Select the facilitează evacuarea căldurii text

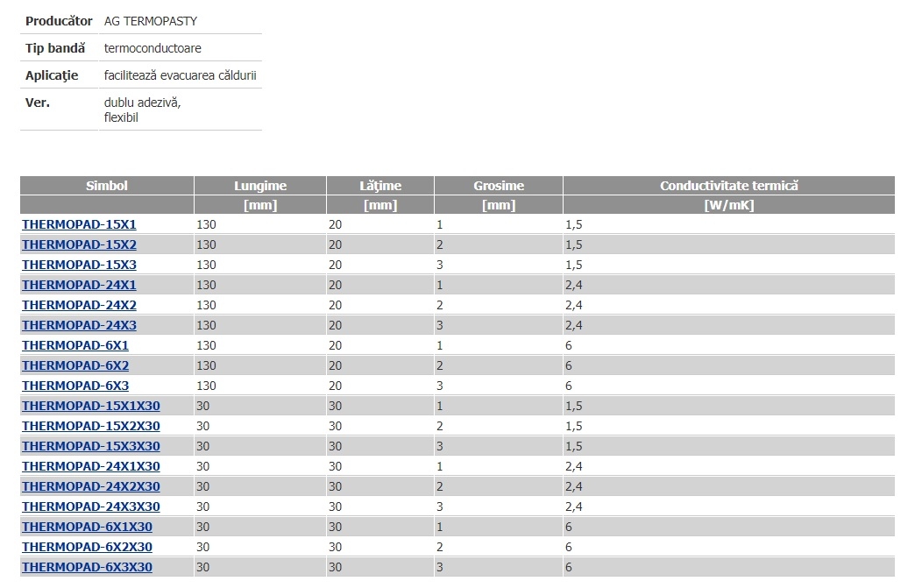pyautogui.click(x=181, y=75)
